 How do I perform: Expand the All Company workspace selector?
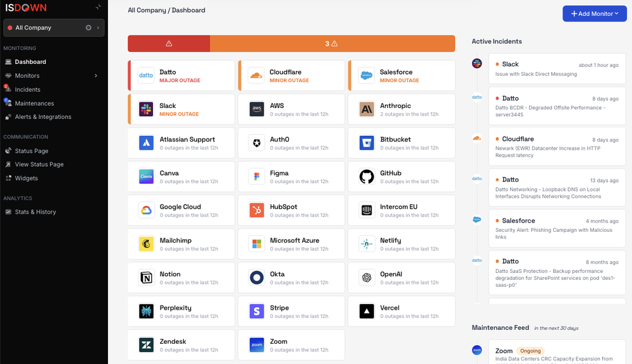(99, 27)
